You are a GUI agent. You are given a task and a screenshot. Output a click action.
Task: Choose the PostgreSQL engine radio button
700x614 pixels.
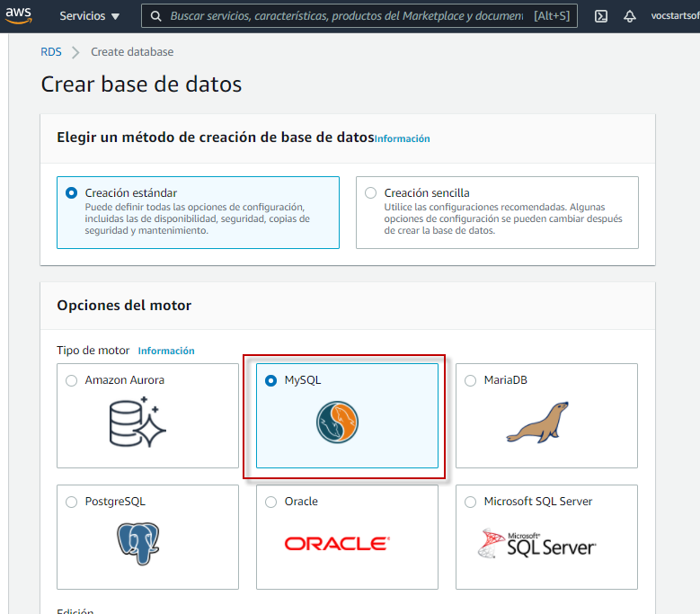click(x=71, y=502)
